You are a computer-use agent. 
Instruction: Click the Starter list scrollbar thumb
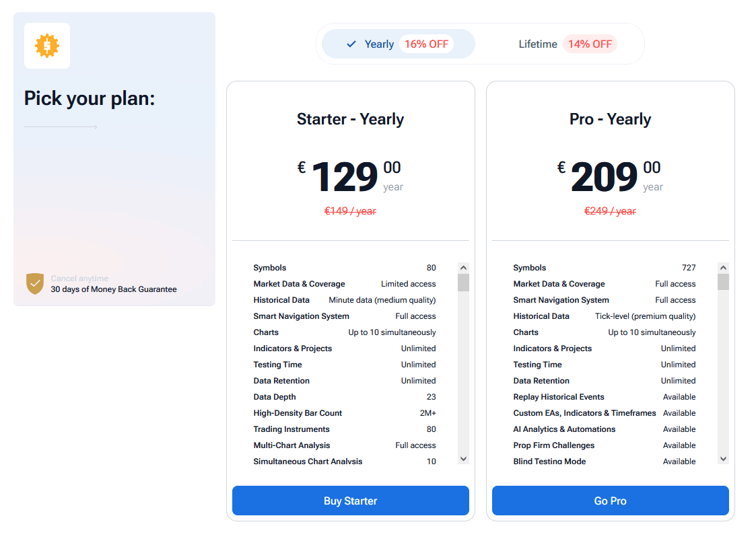click(463, 282)
